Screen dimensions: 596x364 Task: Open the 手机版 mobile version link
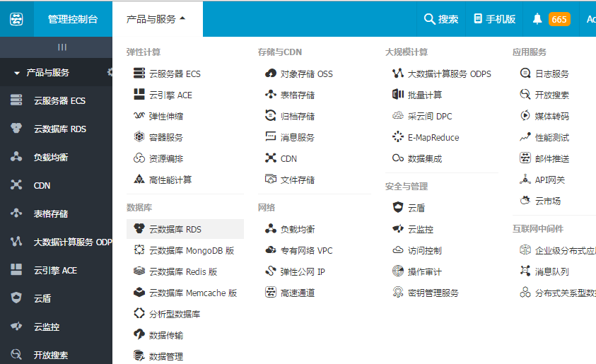tap(495, 19)
